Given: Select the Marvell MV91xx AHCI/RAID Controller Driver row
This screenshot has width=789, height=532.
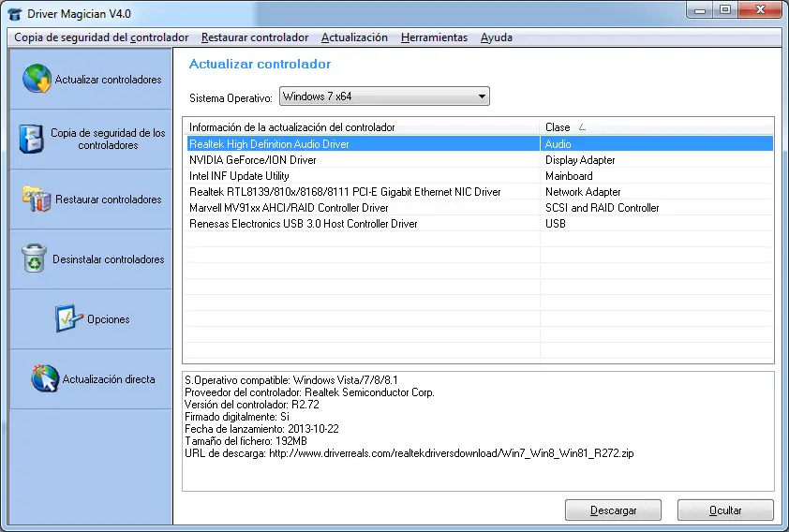Looking at the screenshot, I should [480, 208].
